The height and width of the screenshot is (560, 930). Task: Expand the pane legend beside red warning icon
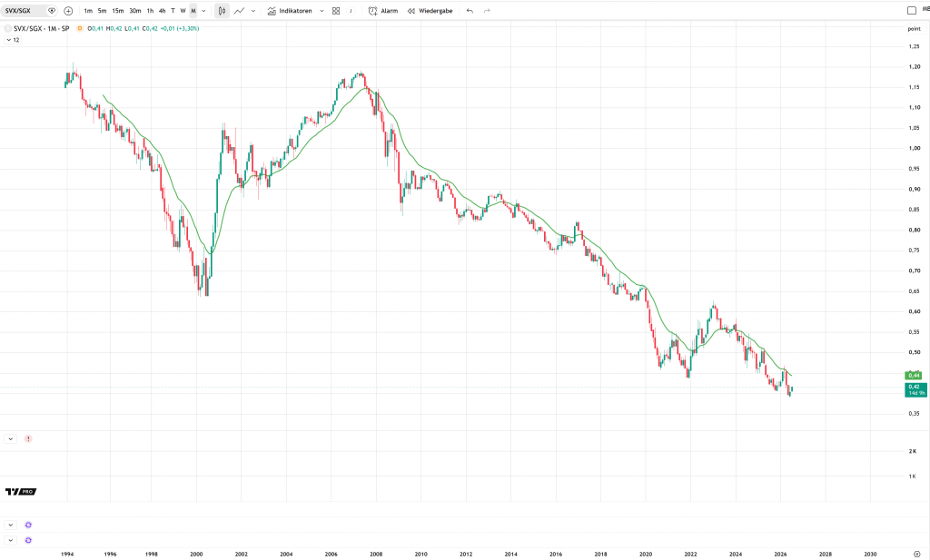[11, 439]
